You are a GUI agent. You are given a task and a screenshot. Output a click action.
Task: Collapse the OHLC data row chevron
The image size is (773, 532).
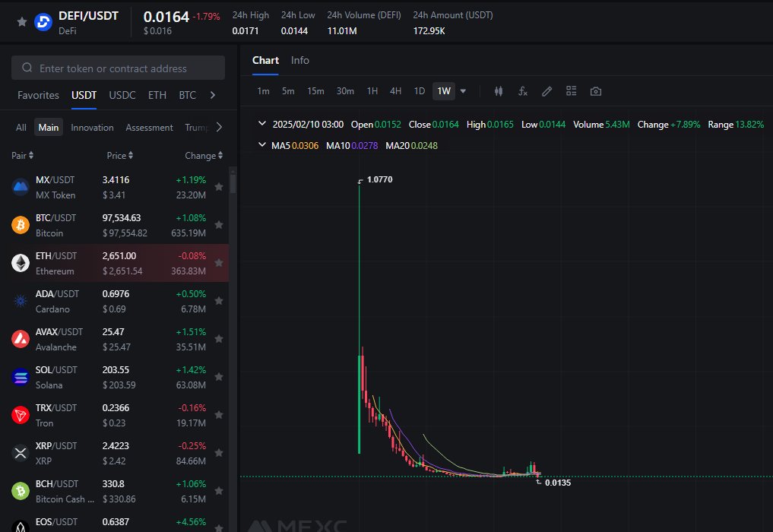261,124
